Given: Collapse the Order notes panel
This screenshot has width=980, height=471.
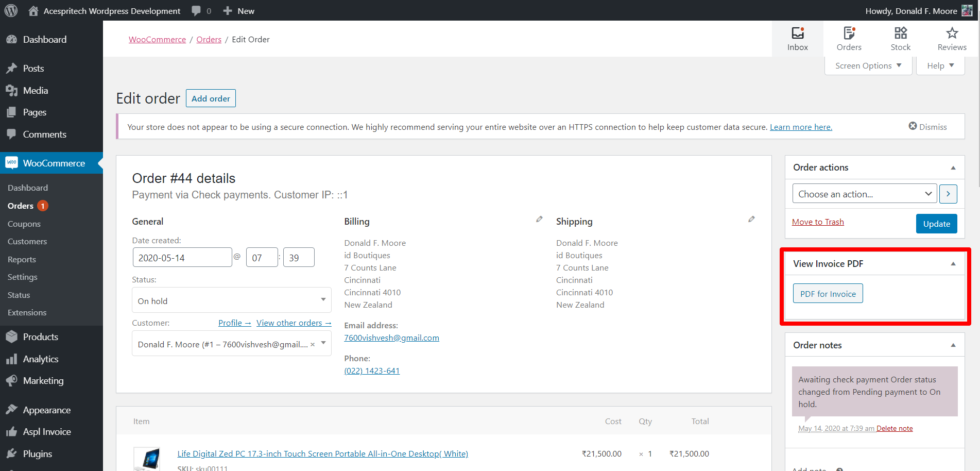Looking at the screenshot, I should 953,345.
